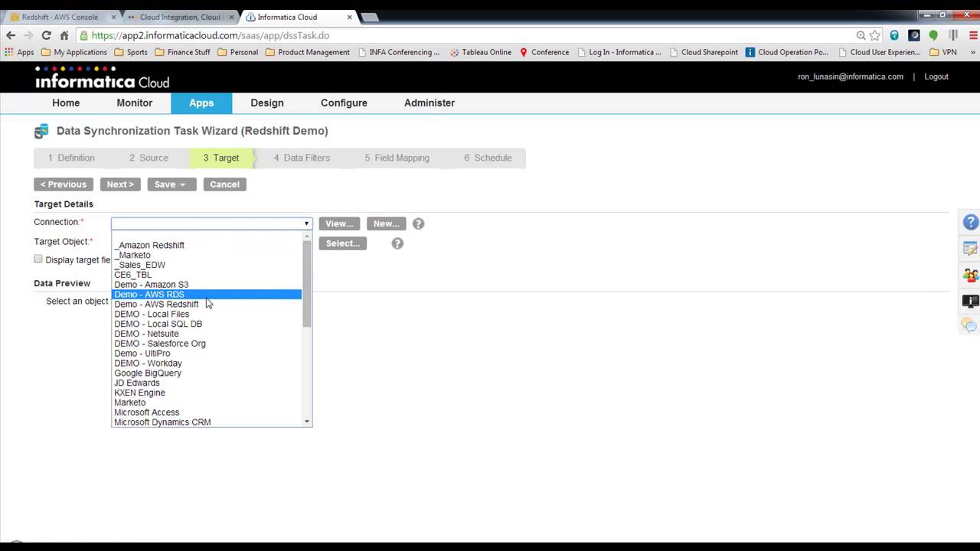Click the zoom magnifier icon in address bar
980x551 pixels.
point(861,35)
